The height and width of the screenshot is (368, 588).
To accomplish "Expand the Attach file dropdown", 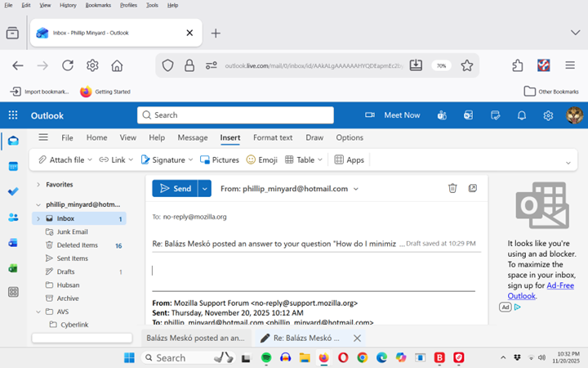I will click(89, 160).
